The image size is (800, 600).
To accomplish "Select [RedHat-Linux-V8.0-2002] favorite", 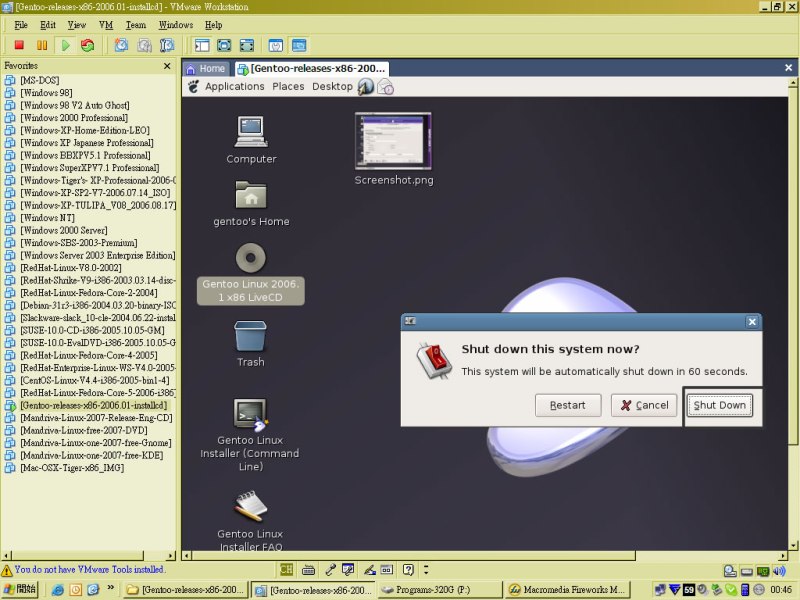I will click(x=71, y=268).
